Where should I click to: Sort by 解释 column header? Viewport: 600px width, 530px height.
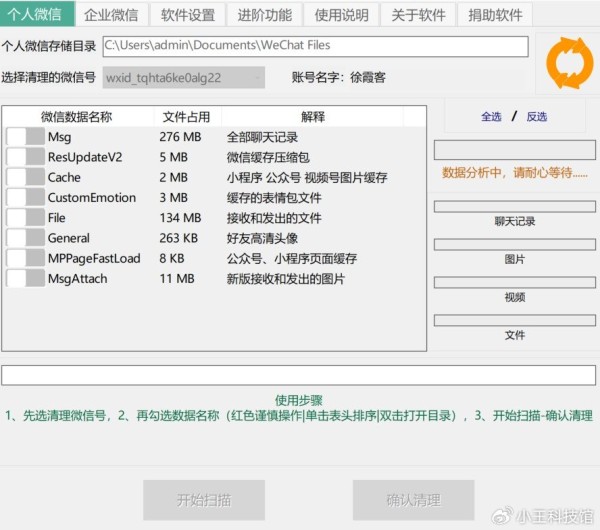[x=312, y=116]
